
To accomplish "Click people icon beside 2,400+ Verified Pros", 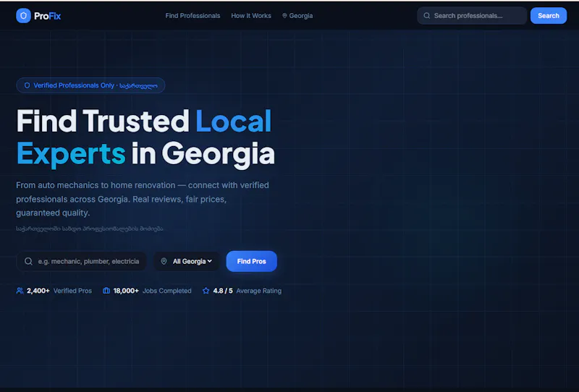I will point(20,291).
